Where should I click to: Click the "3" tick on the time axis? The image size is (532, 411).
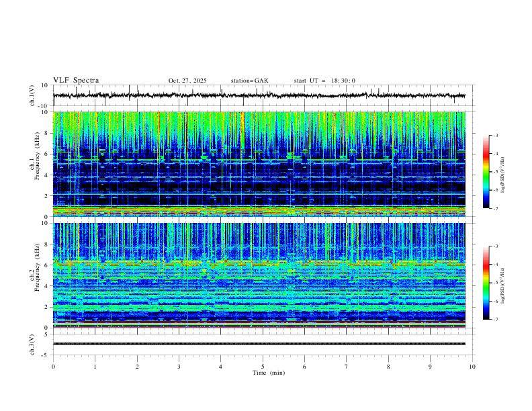pos(179,367)
